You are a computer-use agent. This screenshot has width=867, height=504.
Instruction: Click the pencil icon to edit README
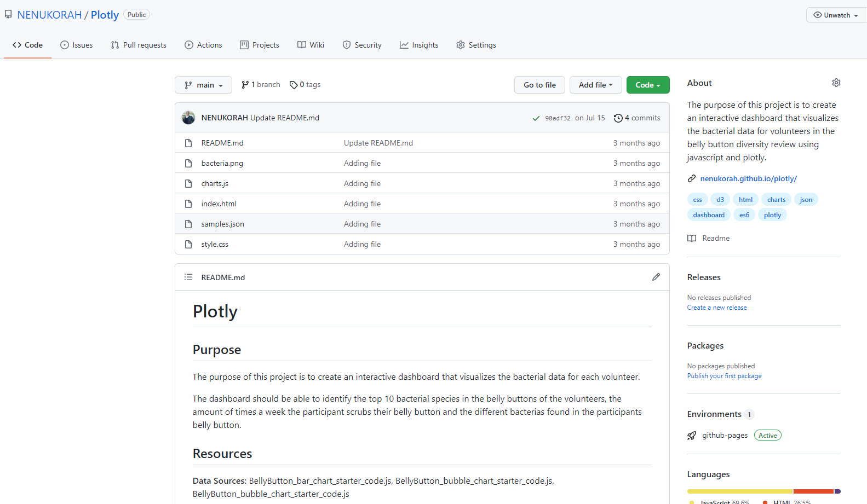coord(656,277)
